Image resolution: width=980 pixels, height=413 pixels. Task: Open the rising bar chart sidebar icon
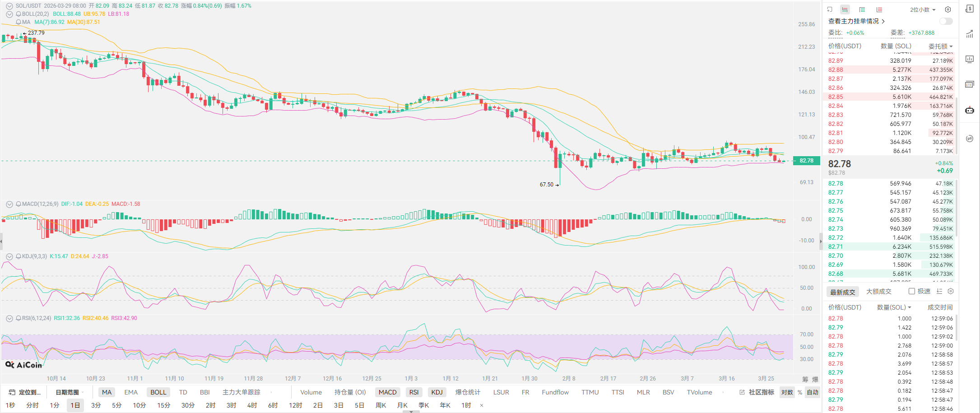[x=969, y=34]
